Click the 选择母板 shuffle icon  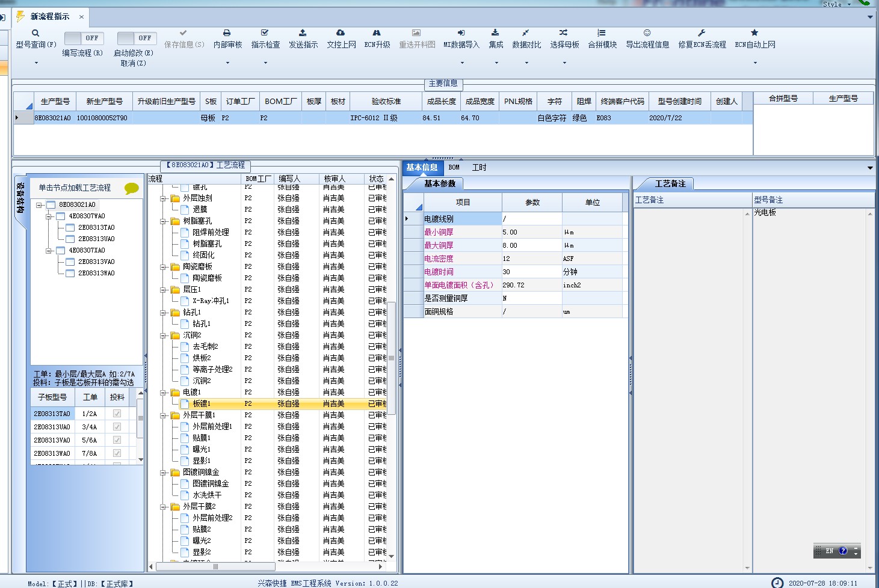click(564, 32)
